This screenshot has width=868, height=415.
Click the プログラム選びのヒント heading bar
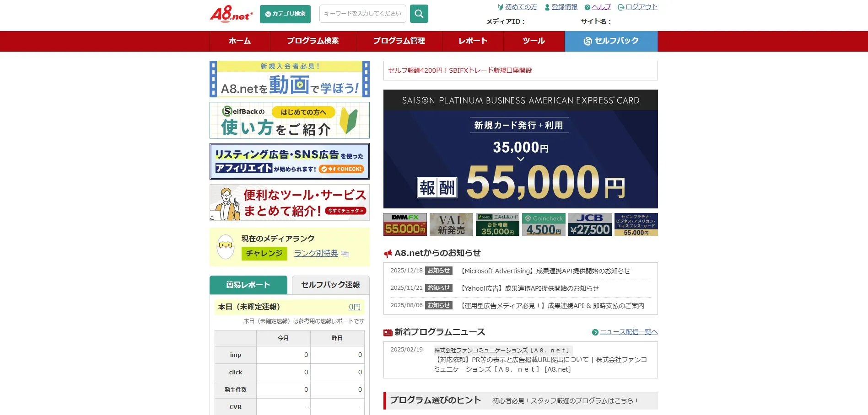pos(521,401)
